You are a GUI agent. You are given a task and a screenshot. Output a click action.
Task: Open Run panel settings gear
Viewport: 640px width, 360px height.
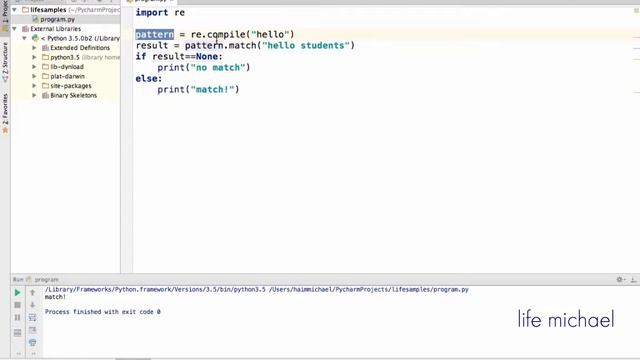(x=620, y=280)
